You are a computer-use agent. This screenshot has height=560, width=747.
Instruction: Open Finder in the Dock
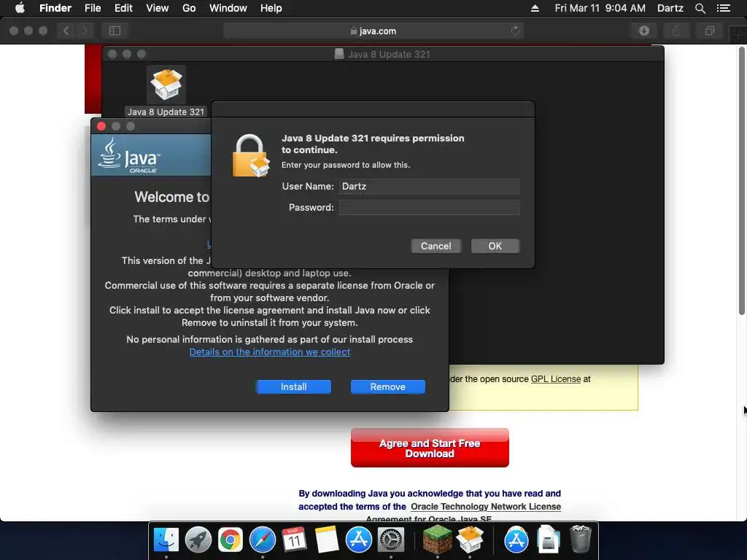[166, 540]
